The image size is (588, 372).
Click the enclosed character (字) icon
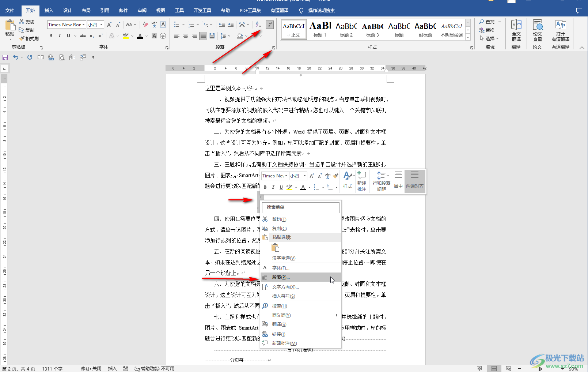163,36
